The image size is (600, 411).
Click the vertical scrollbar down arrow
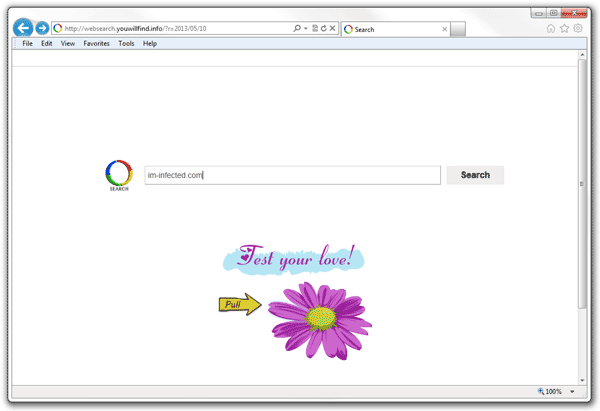tap(582, 380)
